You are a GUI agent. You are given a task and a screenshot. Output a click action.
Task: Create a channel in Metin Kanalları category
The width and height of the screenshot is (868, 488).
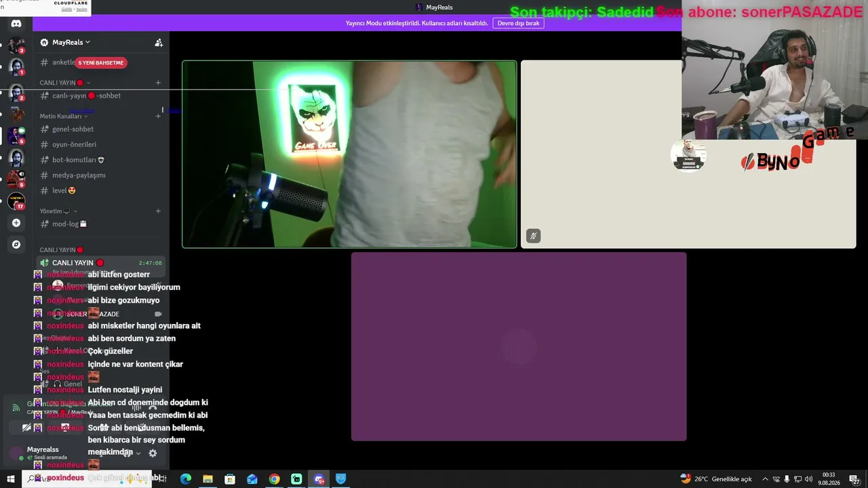pyautogui.click(x=158, y=116)
